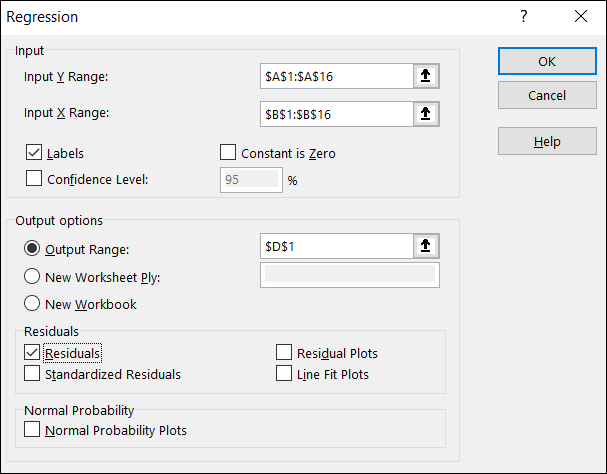This screenshot has width=607, height=474.
Task: Enable Normal Probability Plots
Action: [34, 431]
